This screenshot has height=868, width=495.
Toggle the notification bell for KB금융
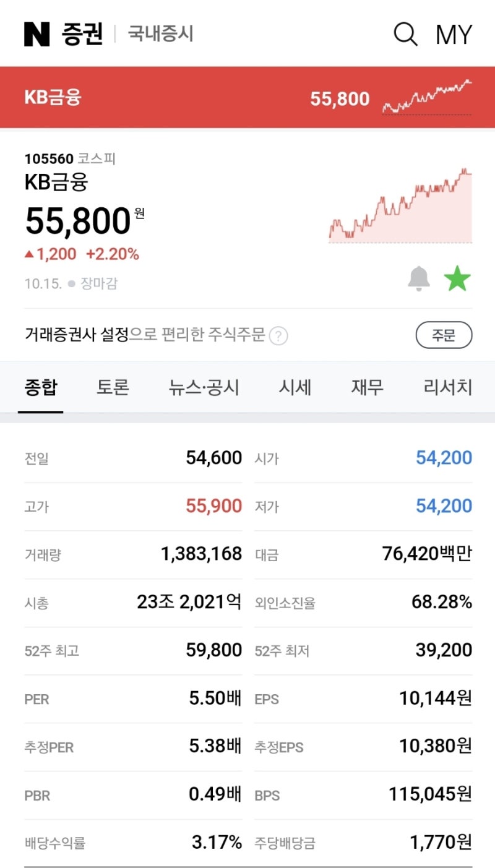tap(419, 278)
